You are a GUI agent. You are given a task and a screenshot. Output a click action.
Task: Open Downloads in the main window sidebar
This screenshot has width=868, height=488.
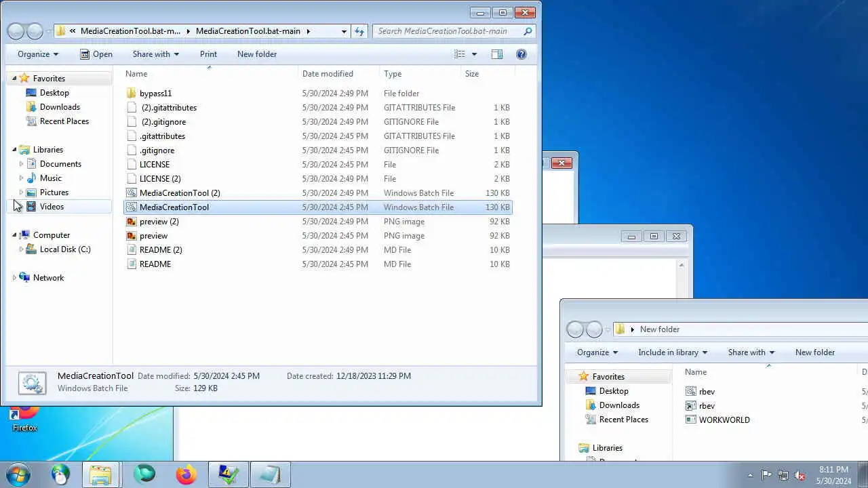coord(60,107)
